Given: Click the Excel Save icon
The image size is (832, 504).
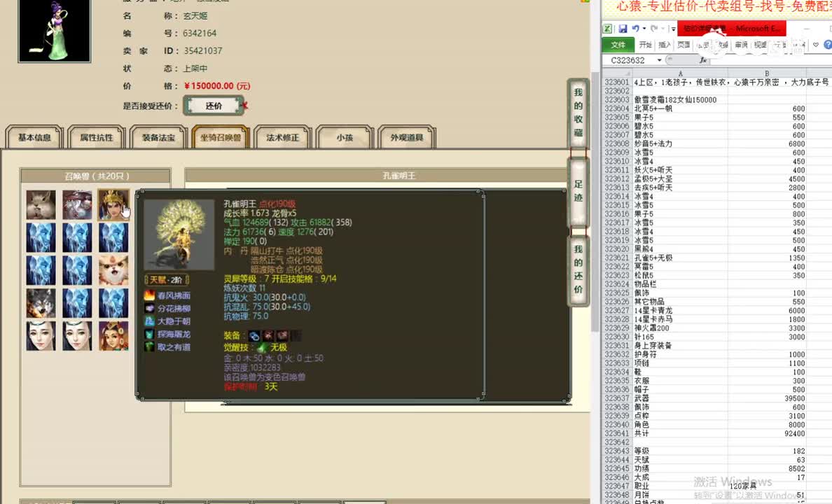Looking at the screenshot, I should (624, 27).
